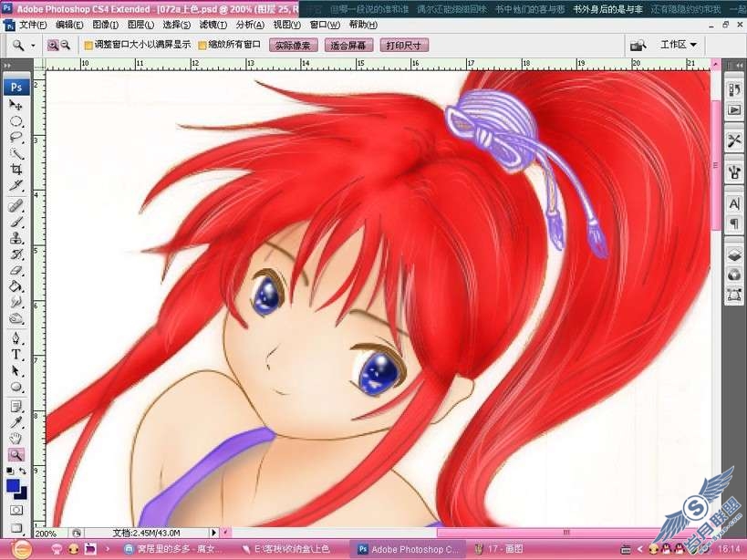Click the blue foreground color swatch
This screenshot has height=560, width=747.
[x=13, y=486]
